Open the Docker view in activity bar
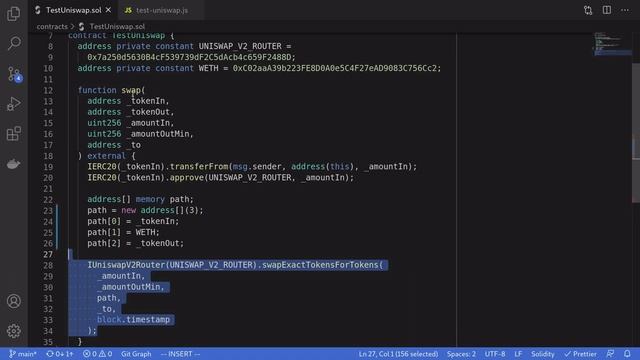 click(x=13, y=164)
